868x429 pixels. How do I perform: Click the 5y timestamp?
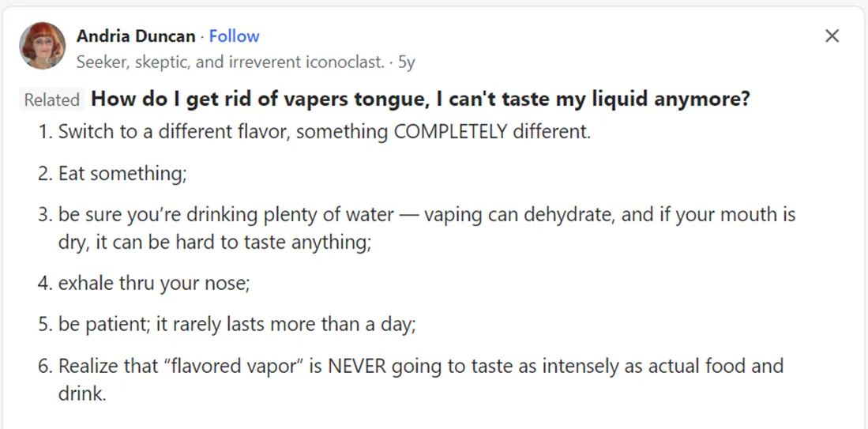tap(406, 62)
